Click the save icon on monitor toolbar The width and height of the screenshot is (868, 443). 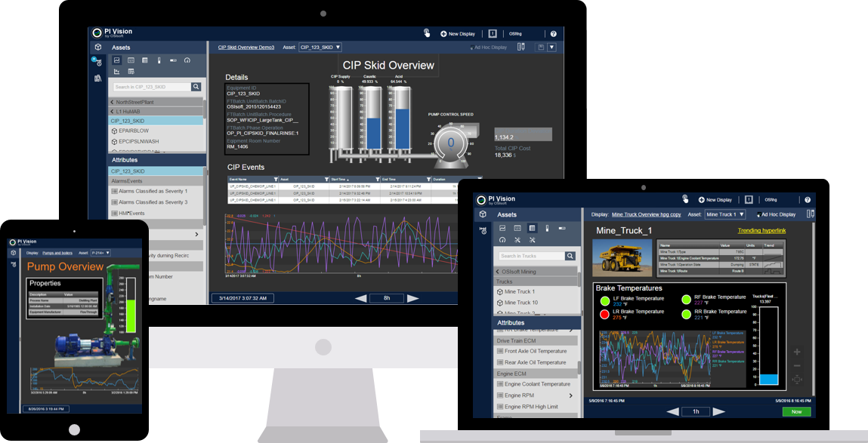(541, 47)
